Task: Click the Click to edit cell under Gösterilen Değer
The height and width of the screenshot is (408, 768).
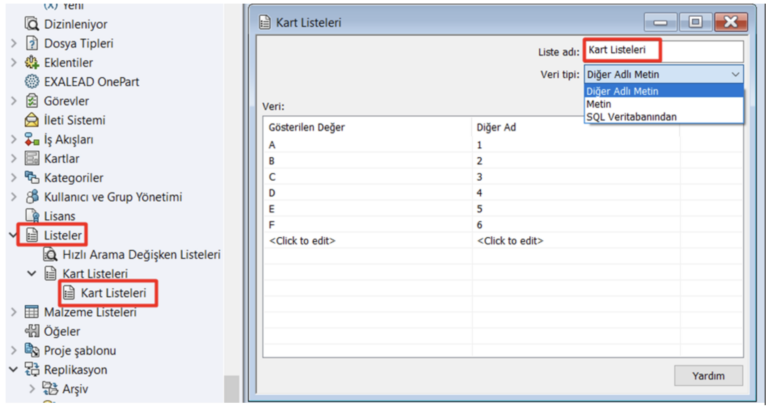Action: click(302, 240)
